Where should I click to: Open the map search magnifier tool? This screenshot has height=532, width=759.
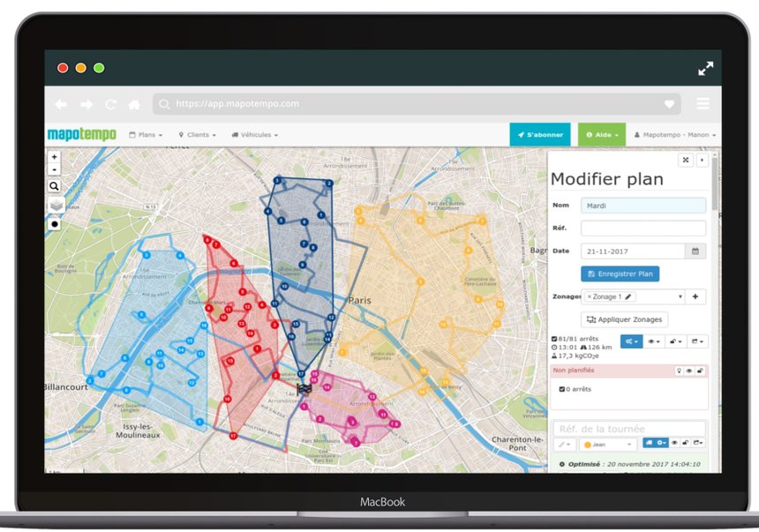click(x=54, y=186)
